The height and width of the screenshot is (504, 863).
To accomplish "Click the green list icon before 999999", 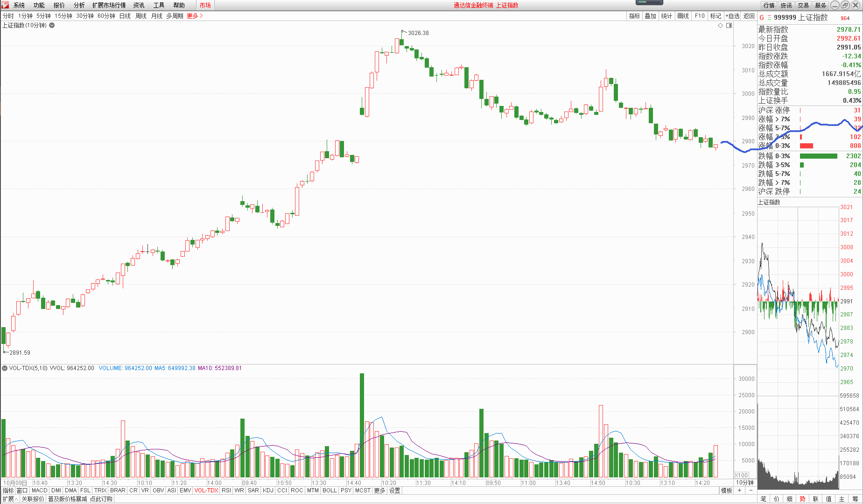I will coord(769,18).
